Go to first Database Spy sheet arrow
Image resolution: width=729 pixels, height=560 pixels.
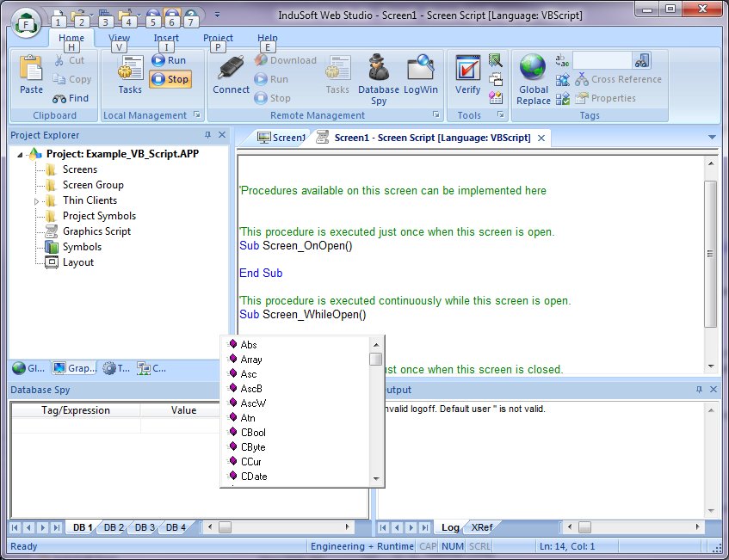pos(15,527)
